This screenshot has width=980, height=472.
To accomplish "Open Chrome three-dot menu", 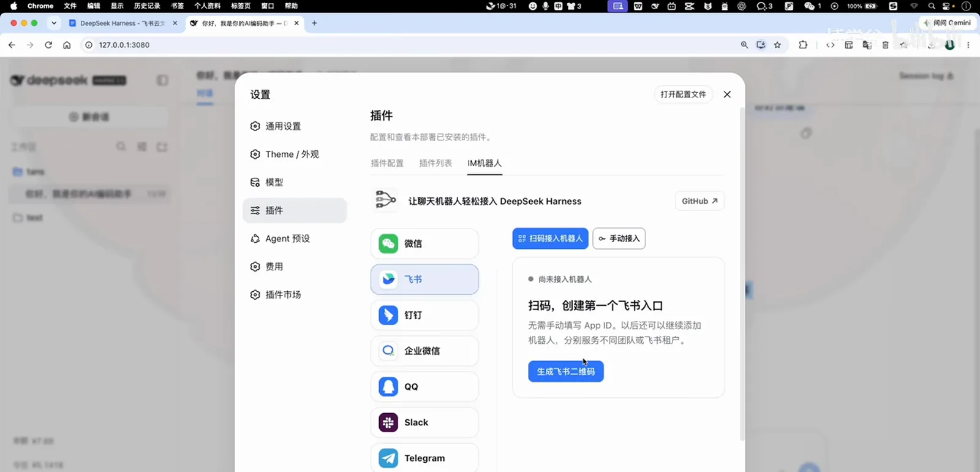I will point(968,45).
